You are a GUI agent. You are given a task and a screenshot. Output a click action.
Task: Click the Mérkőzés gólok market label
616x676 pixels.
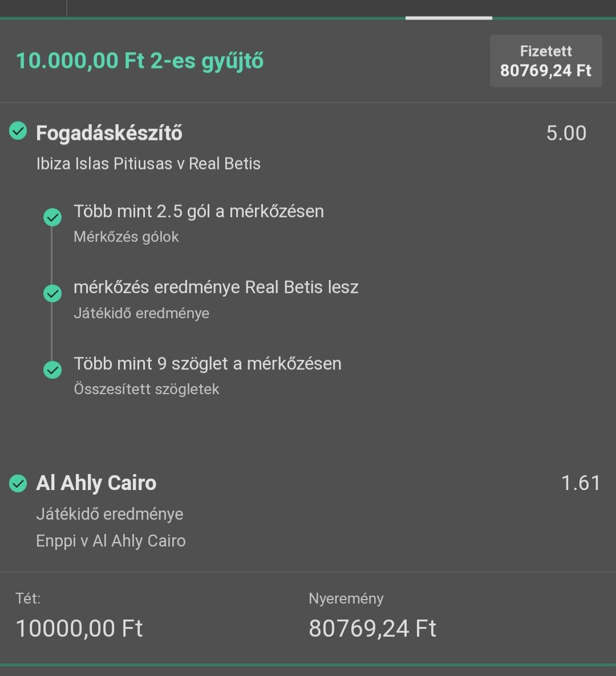(126, 237)
